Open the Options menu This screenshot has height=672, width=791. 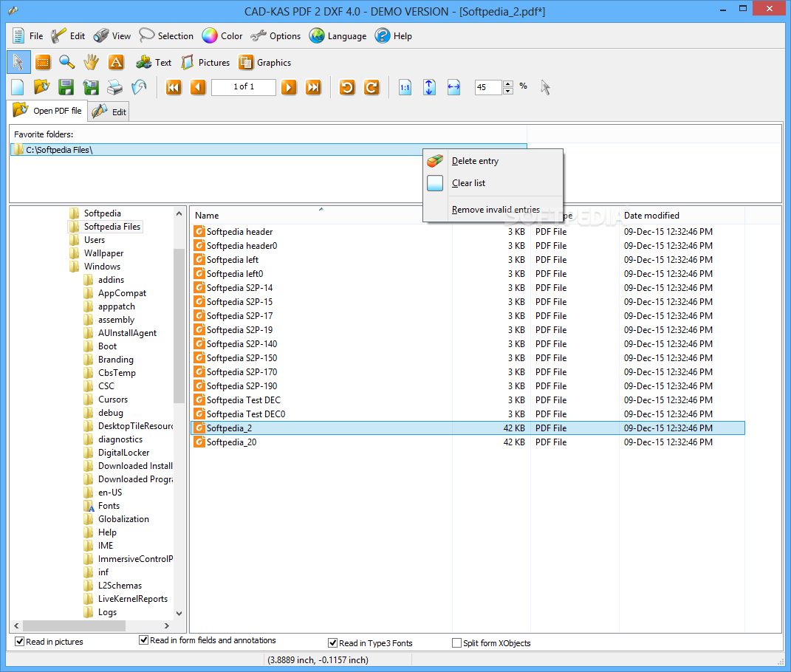tap(275, 36)
